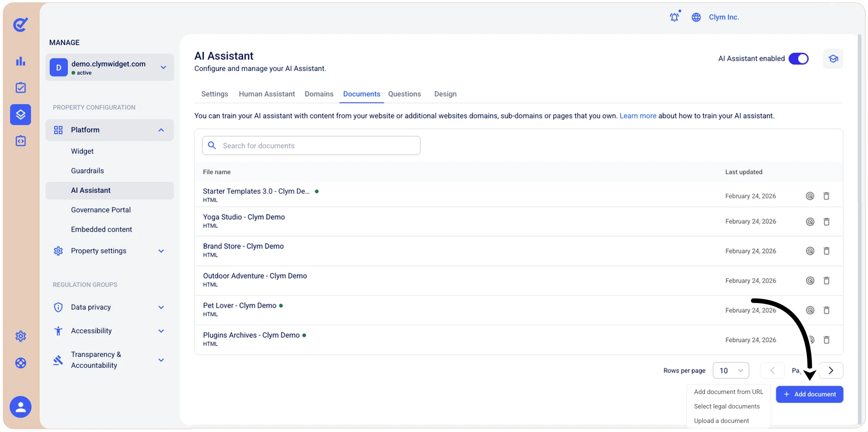This screenshot has width=868, height=432.
Task: Delete the Yoga Studio document
Action: 826,222
